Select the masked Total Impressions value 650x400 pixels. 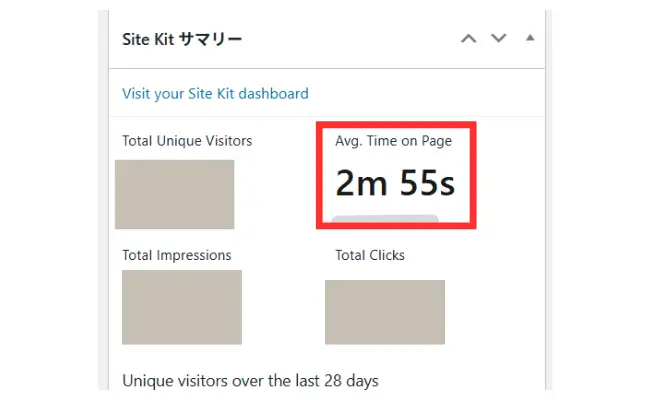click(182, 307)
